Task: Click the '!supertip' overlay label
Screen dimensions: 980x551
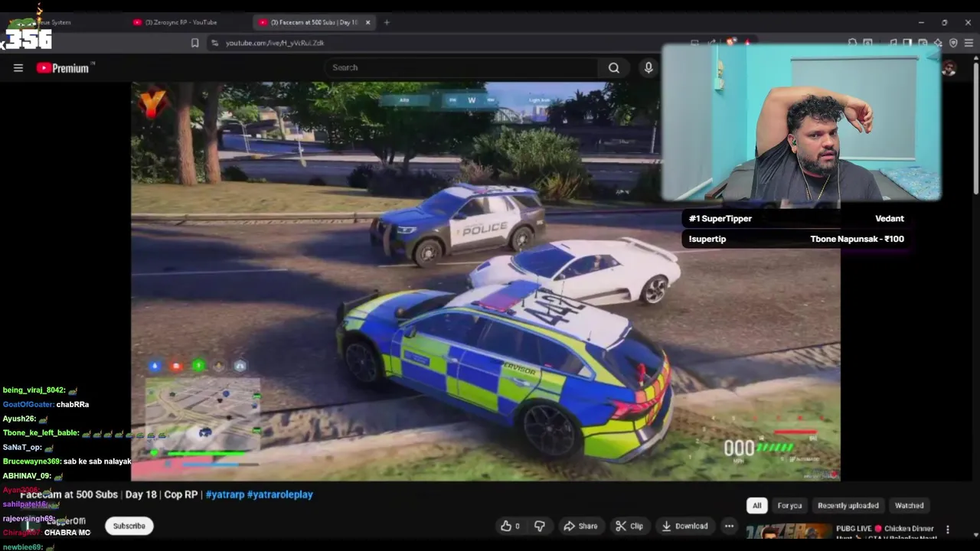Action: click(x=707, y=239)
